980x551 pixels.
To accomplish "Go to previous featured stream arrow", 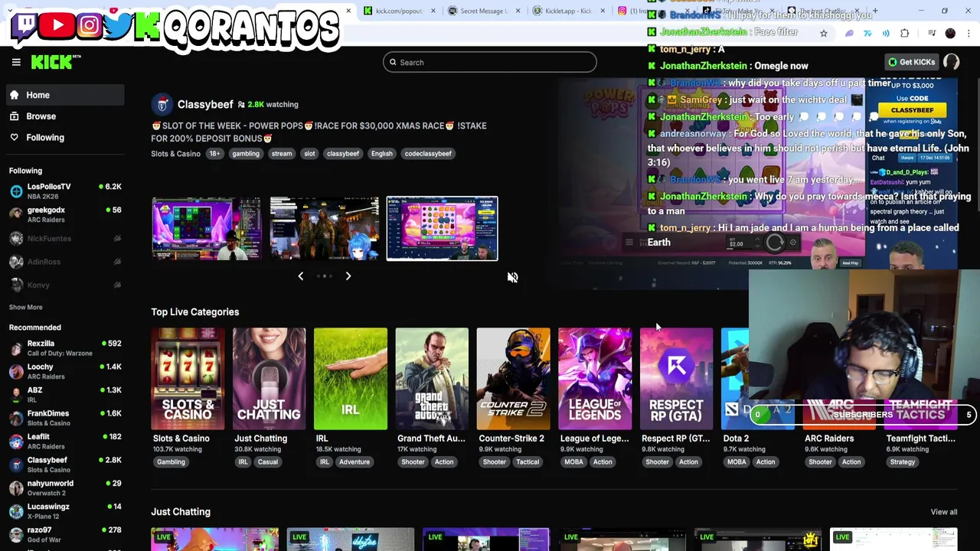I will (300, 276).
